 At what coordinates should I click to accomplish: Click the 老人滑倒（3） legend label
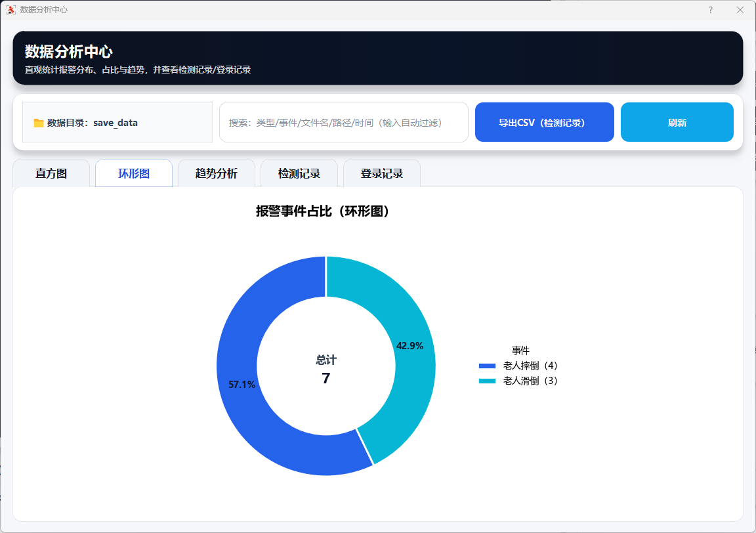(x=530, y=381)
